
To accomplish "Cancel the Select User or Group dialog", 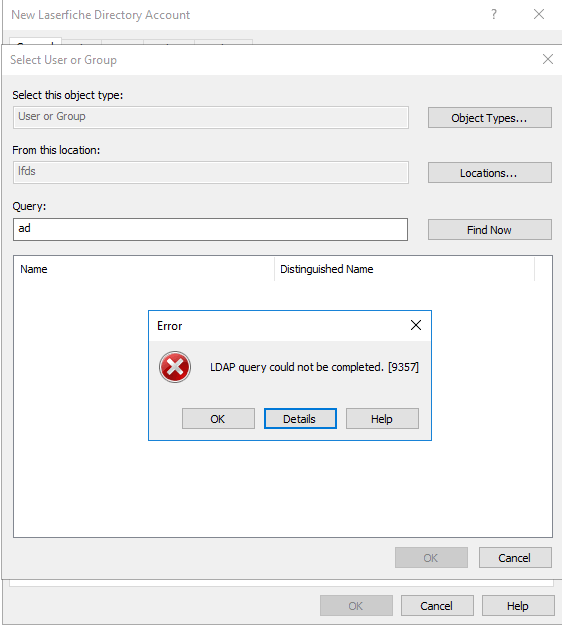I will click(x=515, y=558).
